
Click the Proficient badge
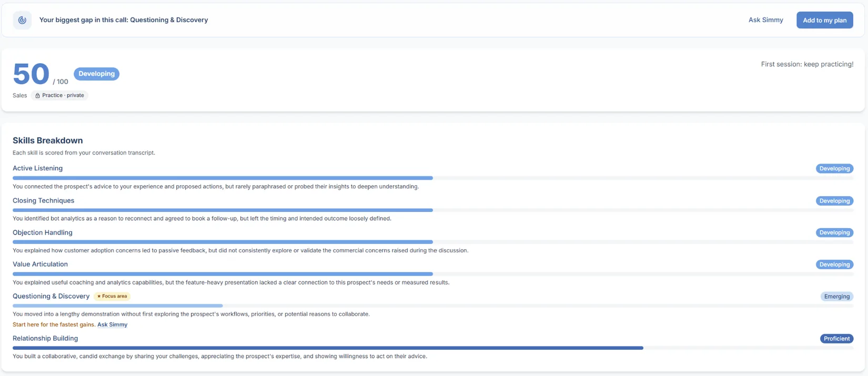pyautogui.click(x=836, y=339)
